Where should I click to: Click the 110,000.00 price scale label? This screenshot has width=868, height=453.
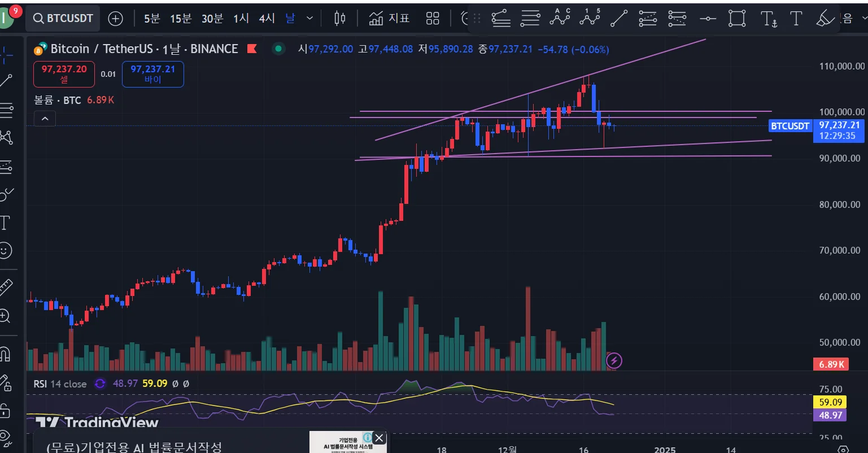click(842, 66)
